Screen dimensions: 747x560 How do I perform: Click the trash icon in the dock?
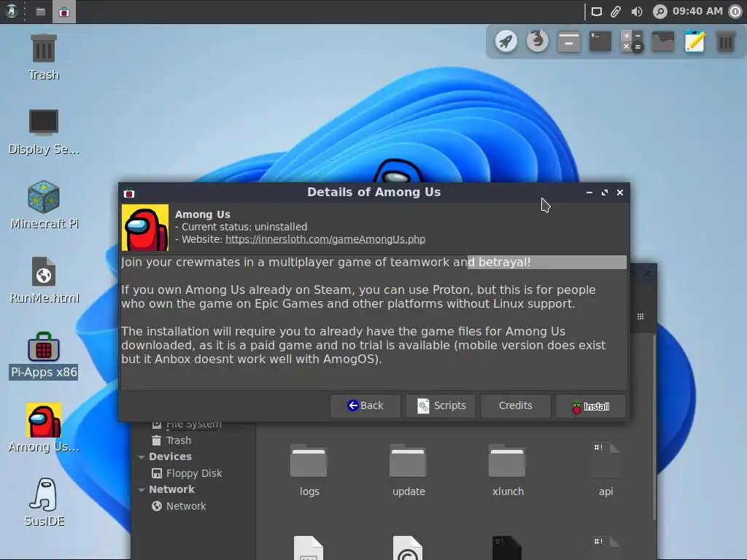point(726,42)
